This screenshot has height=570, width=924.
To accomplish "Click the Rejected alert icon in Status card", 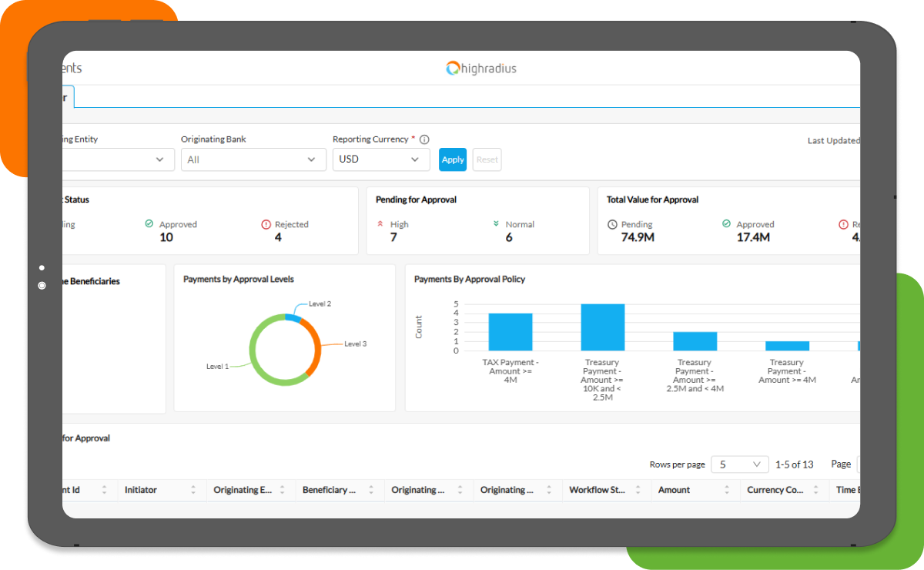I will (x=266, y=224).
